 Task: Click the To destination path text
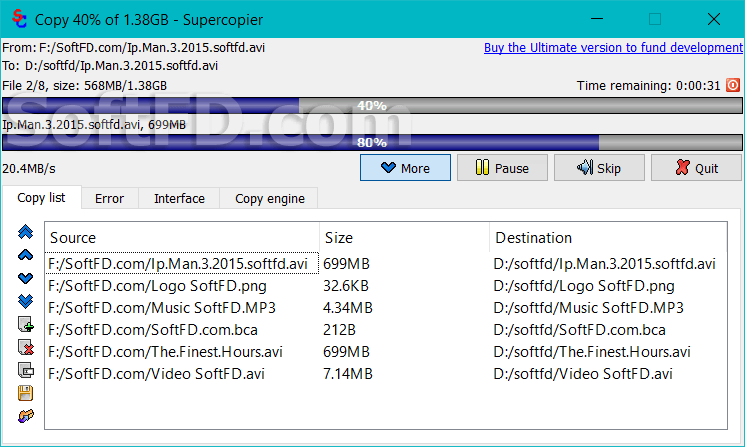tap(110, 66)
